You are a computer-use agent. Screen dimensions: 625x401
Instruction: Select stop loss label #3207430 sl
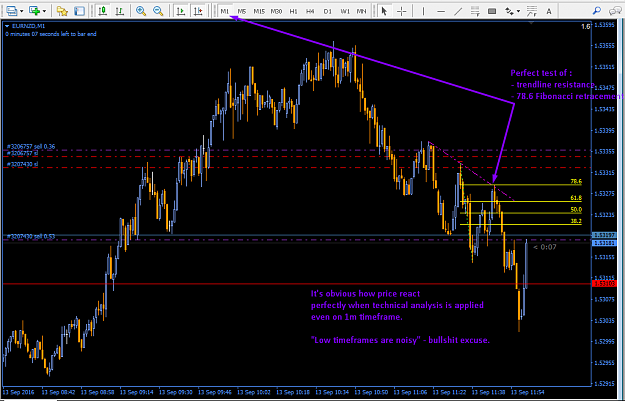[x=22, y=164]
